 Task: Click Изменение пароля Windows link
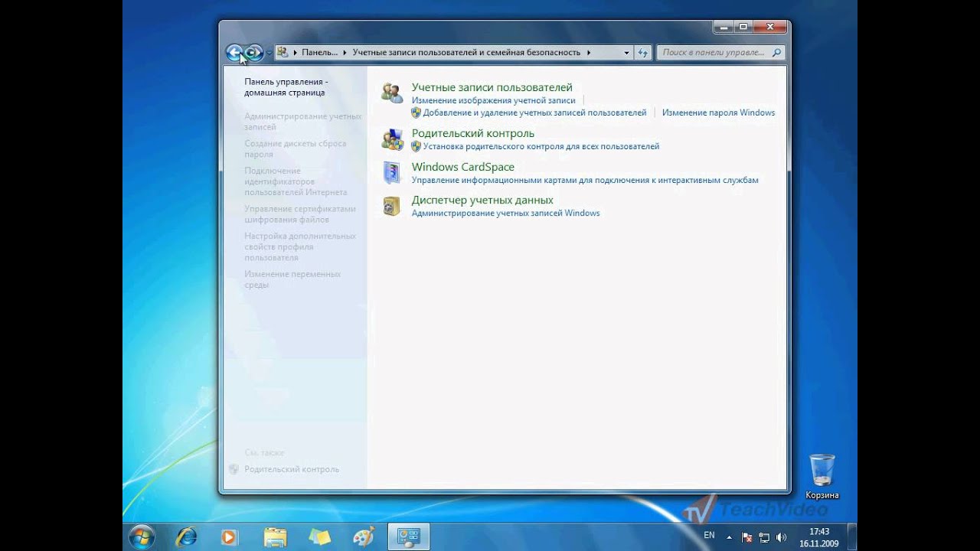point(718,112)
